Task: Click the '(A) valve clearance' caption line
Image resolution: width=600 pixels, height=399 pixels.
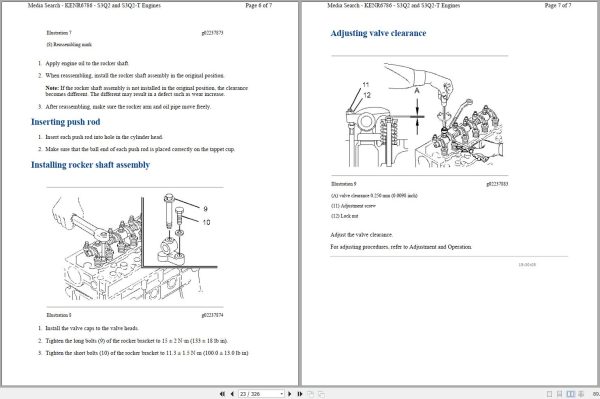Action: click(x=374, y=195)
